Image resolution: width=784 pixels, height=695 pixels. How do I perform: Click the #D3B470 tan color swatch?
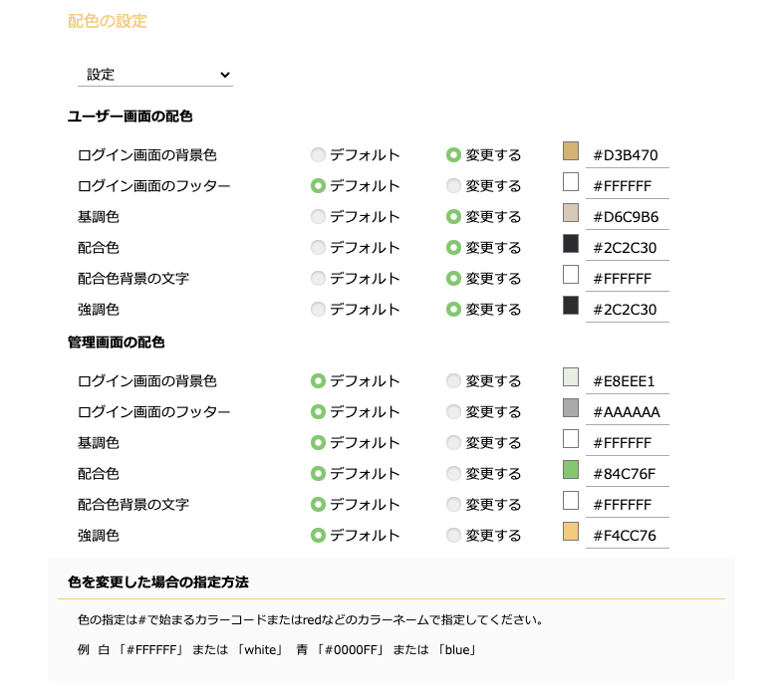point(571,151)
